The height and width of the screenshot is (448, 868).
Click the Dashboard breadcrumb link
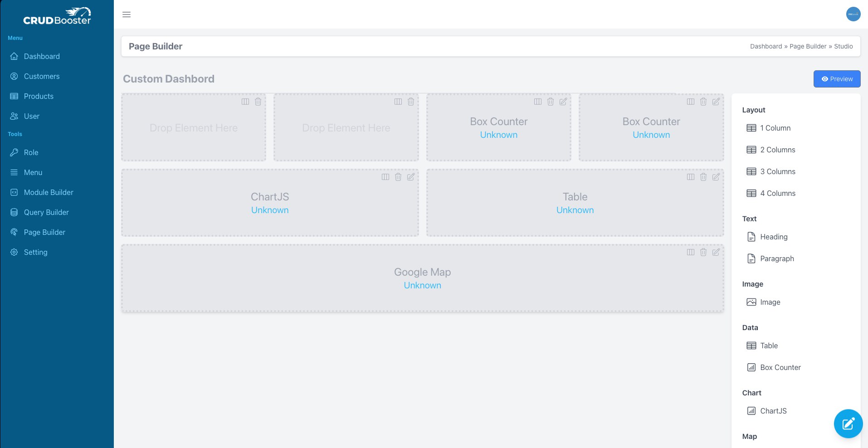click(766, 46)
